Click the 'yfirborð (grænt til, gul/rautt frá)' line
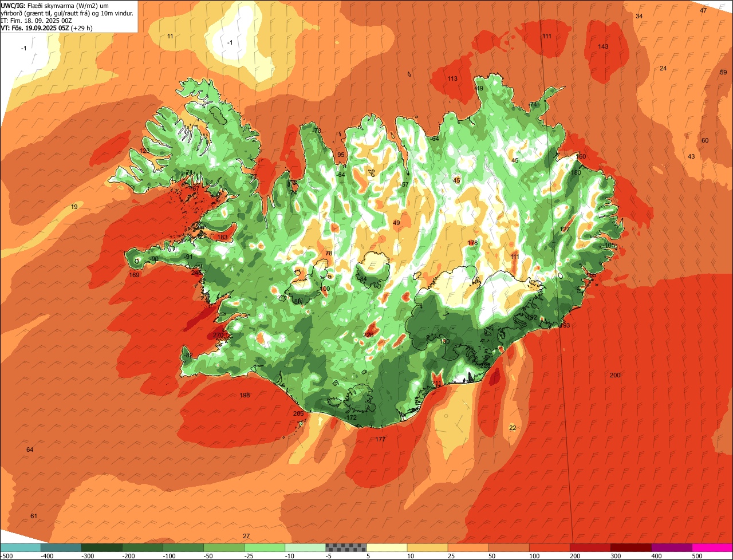The image size is (733, 560). [x=68, y=13]
